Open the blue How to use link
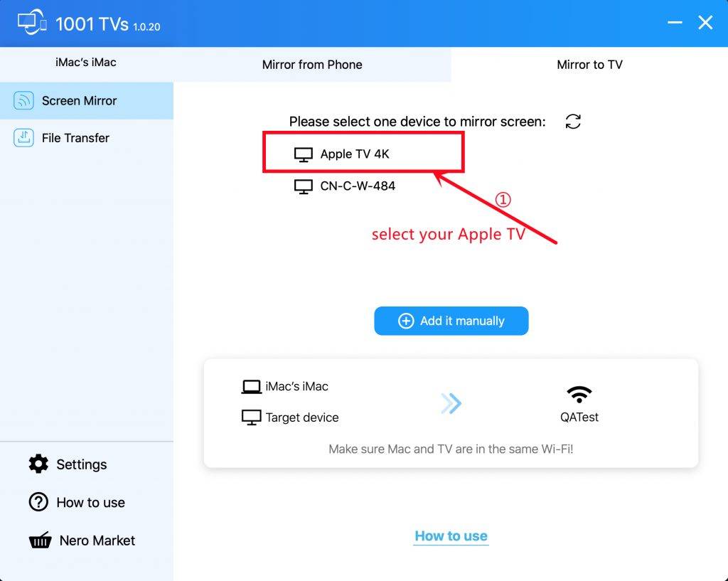 [x=451, y=536]
